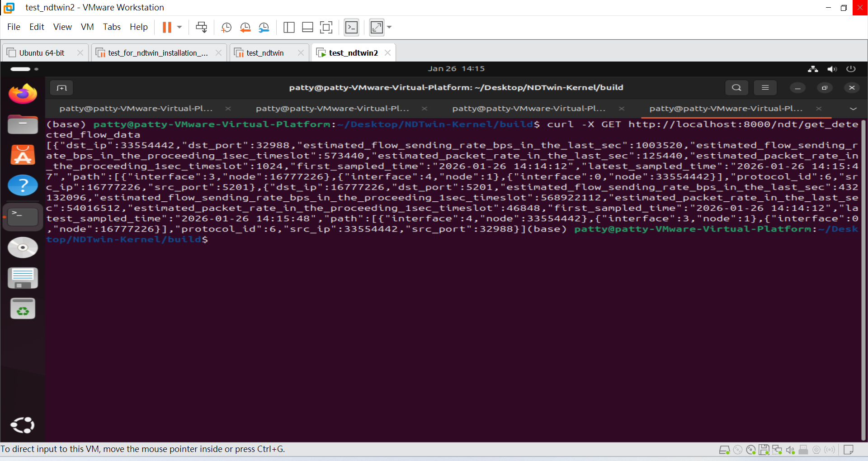Open the snapshot manager icon
The height and width of the screenshot is (461, 868).
tap(264, 28)
